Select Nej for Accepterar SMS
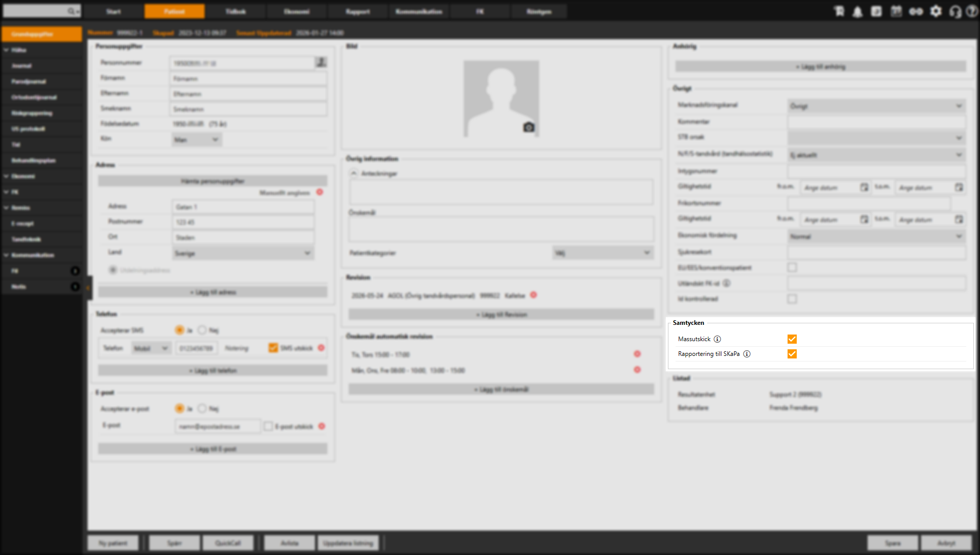The image size is (980, 555). pos(202,330)
